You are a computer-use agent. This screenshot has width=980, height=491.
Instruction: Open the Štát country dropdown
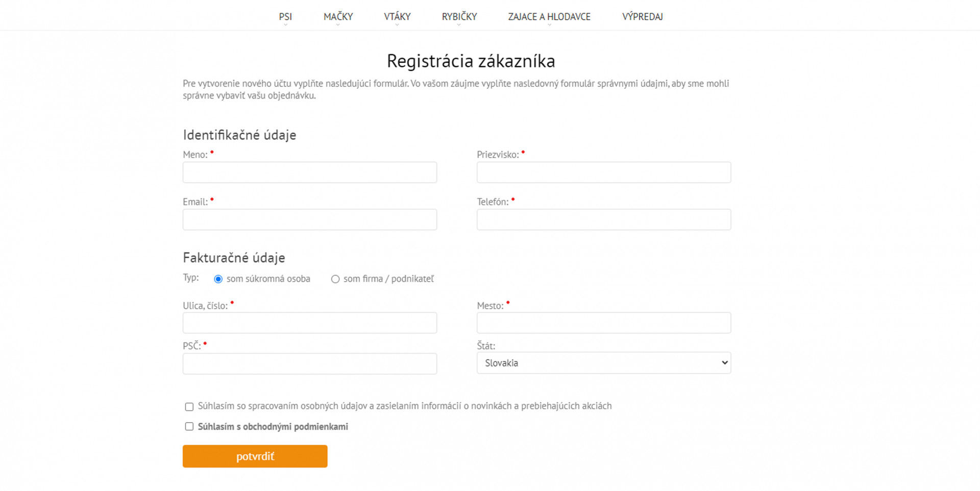pyautogui.click(x=603, y=363)
